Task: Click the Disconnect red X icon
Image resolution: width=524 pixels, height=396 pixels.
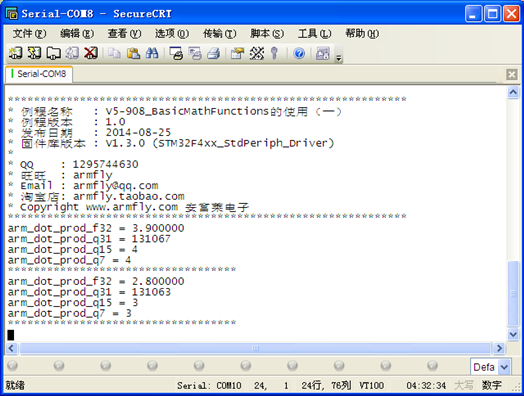Action: point(91,53)
